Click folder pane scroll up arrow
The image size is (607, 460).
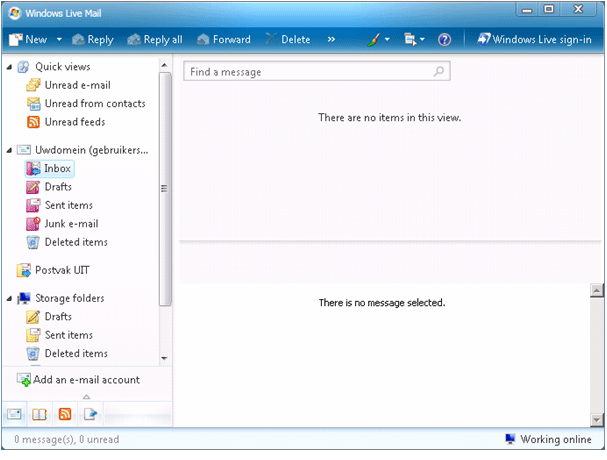pyautogui.click(x=164, y=65)
